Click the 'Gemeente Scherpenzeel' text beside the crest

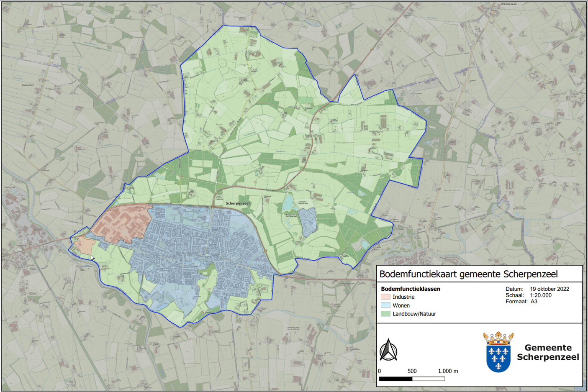click(x=548, y=352)
